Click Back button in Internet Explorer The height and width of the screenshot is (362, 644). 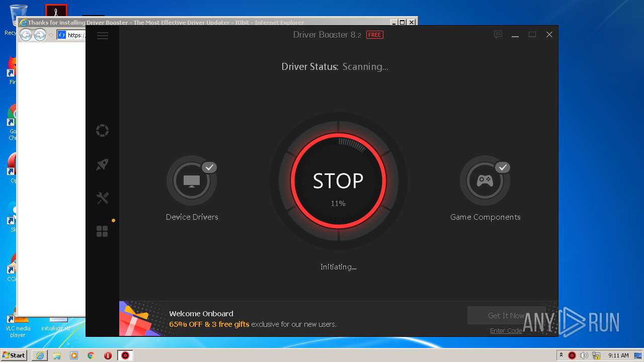point(26,35)
